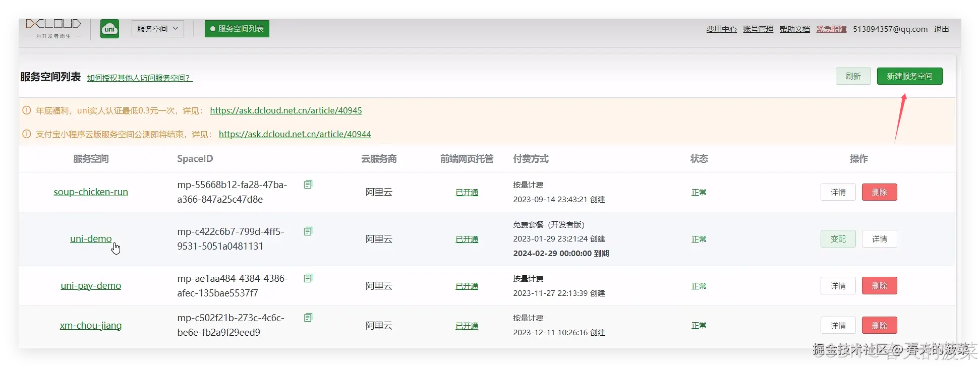980x367 pixels.
Task: Click 详情 for xm-chou-jiang
Action: click(x=838, y=326)
